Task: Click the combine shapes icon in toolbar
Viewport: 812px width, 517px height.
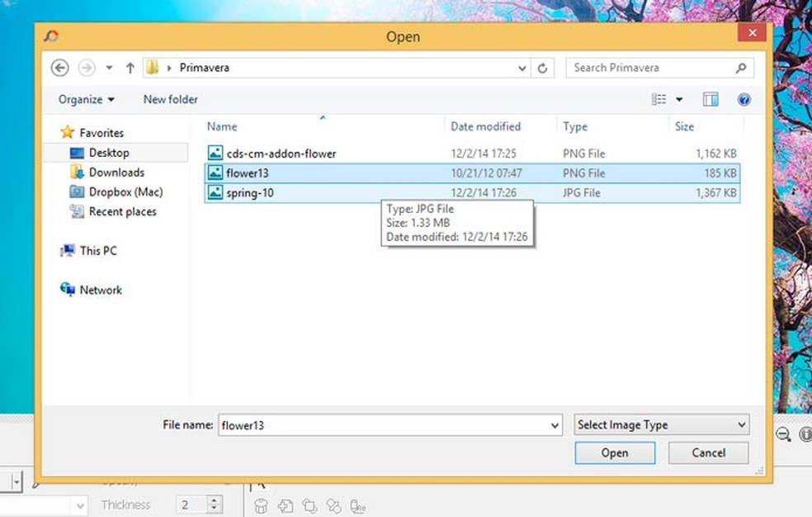Action: 334,506
